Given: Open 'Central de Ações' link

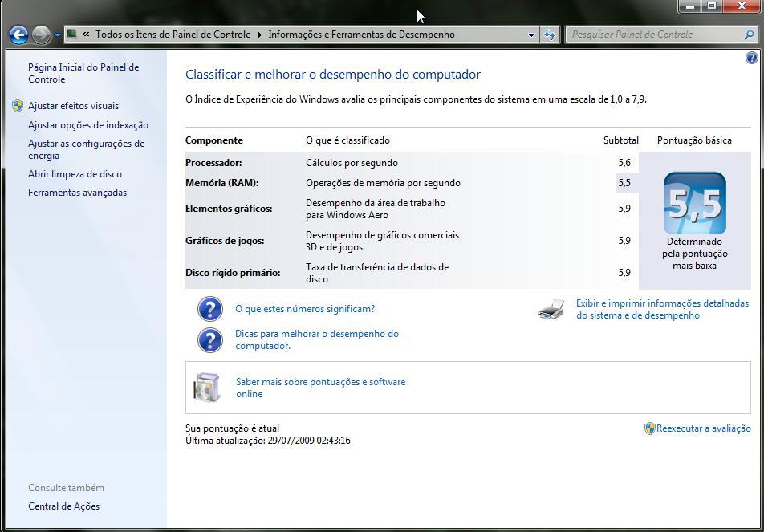Looking at the screenshot, I should pos(64,506).
